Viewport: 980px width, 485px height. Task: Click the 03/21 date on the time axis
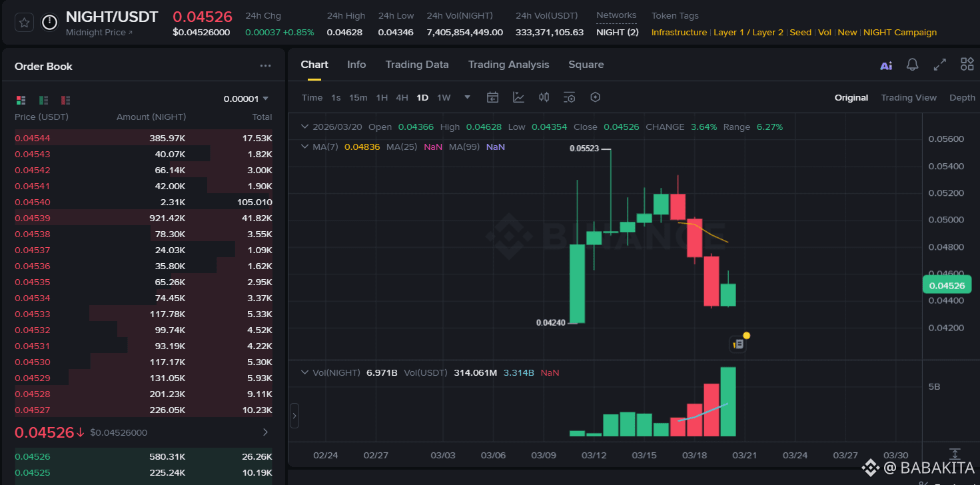[745, 455]
